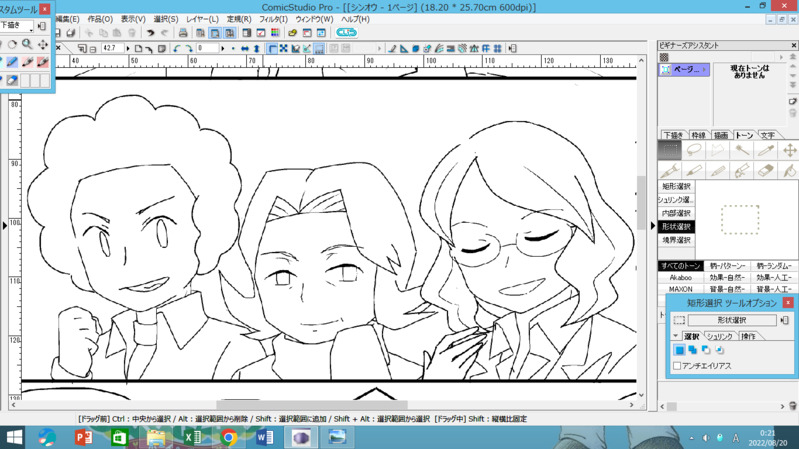The width and height of the screenshot is (799, 449).
Task: Open Chrome from the taskbar
Action: tap(228, 437)
